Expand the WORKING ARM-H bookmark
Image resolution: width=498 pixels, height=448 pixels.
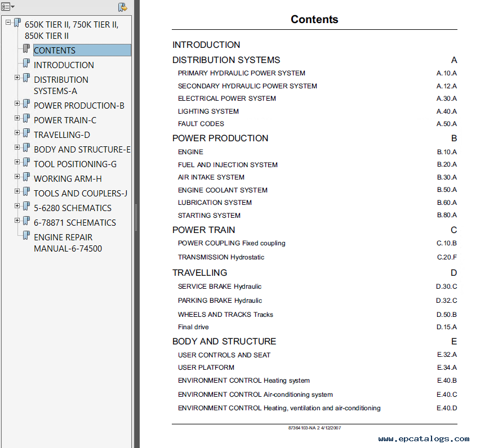[x=17, y=176]
